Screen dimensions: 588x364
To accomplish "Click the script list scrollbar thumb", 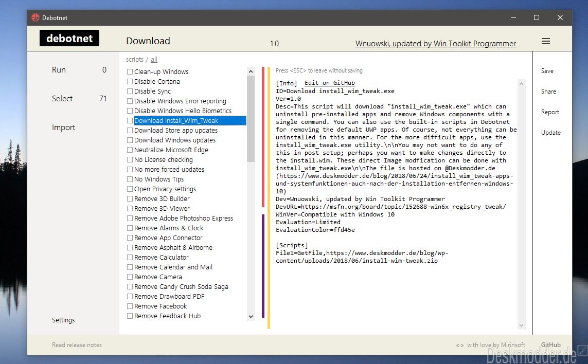I will click(251, 118).
